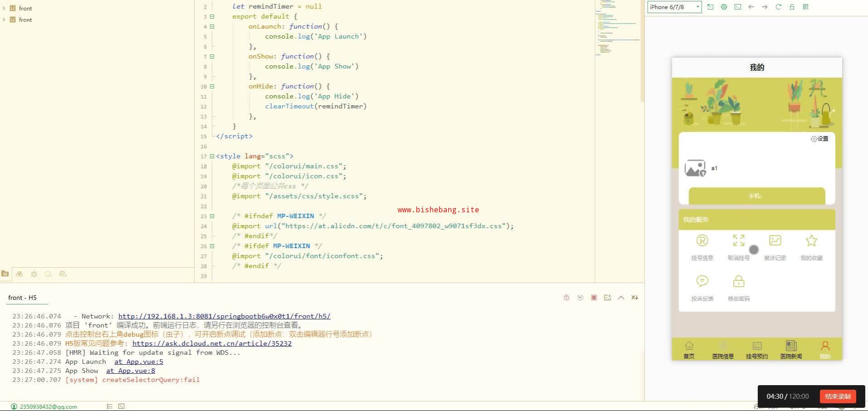Go back in the preview browser
The height and width of the screenshot is (411, 868).
click(x=751, y=7)
